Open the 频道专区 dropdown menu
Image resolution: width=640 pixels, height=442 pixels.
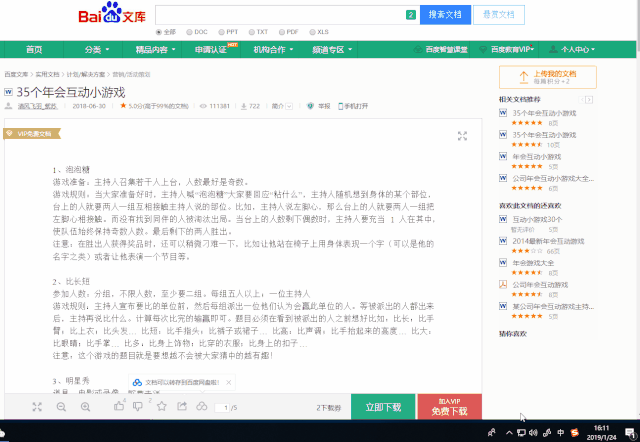(332, 49)
